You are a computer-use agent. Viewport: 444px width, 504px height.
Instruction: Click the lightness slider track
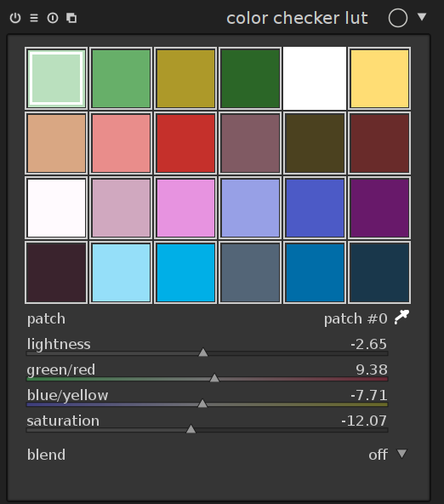208,353
